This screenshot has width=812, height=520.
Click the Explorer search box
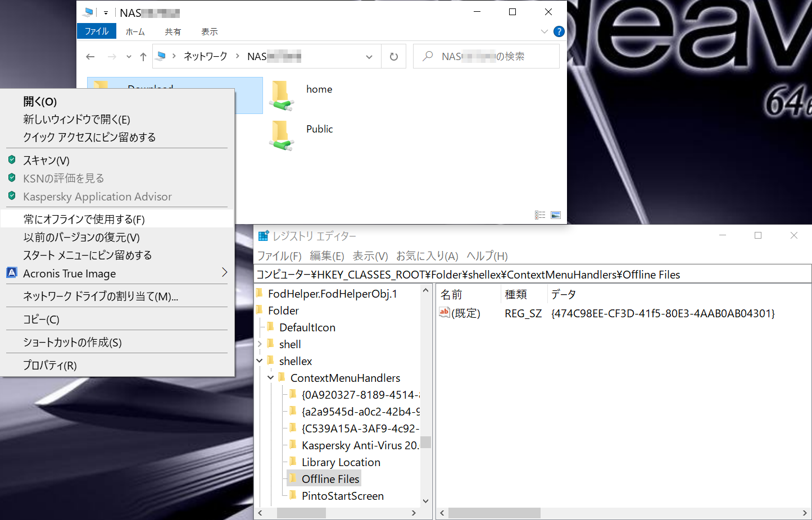pyautogui.click(x=486, y=56)
